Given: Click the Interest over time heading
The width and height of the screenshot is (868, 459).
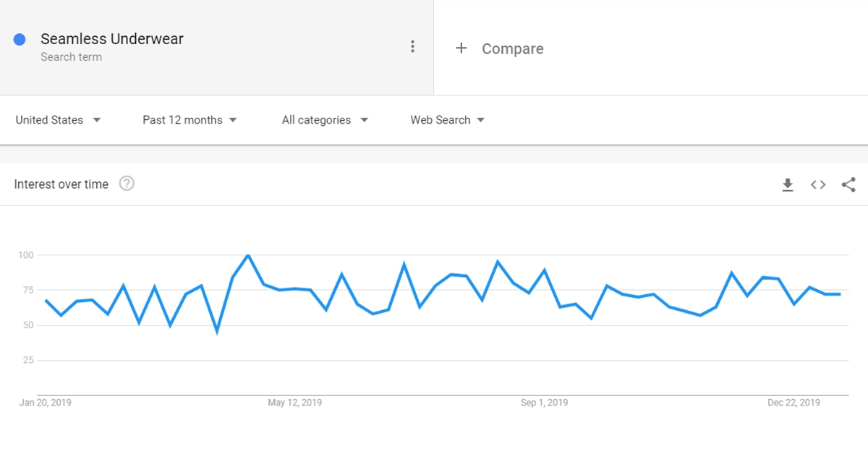Looking at the screenshot, I should click(x=61, y=184).
